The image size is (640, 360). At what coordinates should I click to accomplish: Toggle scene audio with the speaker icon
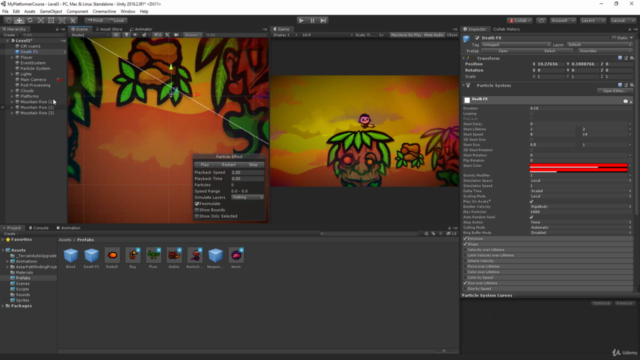[x=135, y=35]
